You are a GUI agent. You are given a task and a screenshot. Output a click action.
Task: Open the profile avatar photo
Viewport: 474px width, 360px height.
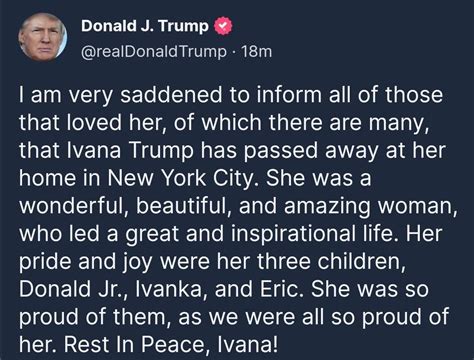click(x=43, y=37)
